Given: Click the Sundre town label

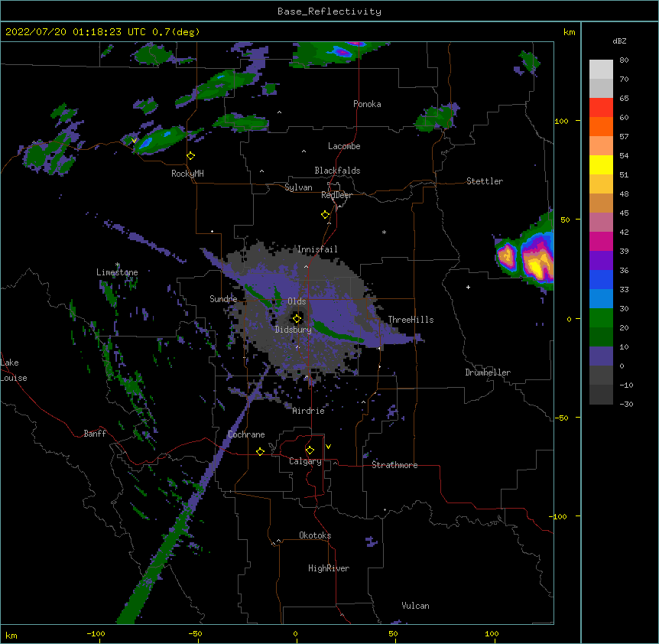Looking at the screenshot, I should pyautogui.click(x=223, y=299).
